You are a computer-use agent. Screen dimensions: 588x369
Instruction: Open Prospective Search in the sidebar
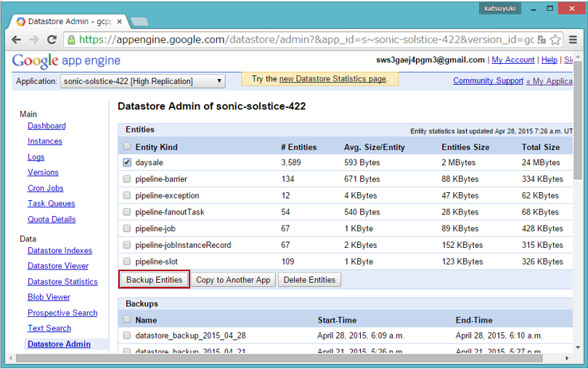pyautogui.click(x=62, y=312)
